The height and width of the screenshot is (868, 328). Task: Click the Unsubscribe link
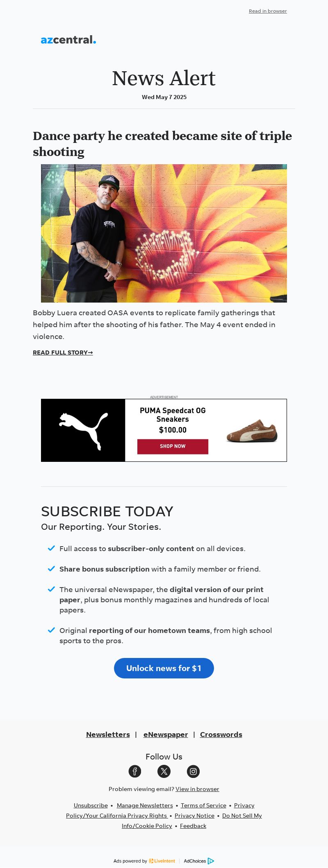coord(91,805)
